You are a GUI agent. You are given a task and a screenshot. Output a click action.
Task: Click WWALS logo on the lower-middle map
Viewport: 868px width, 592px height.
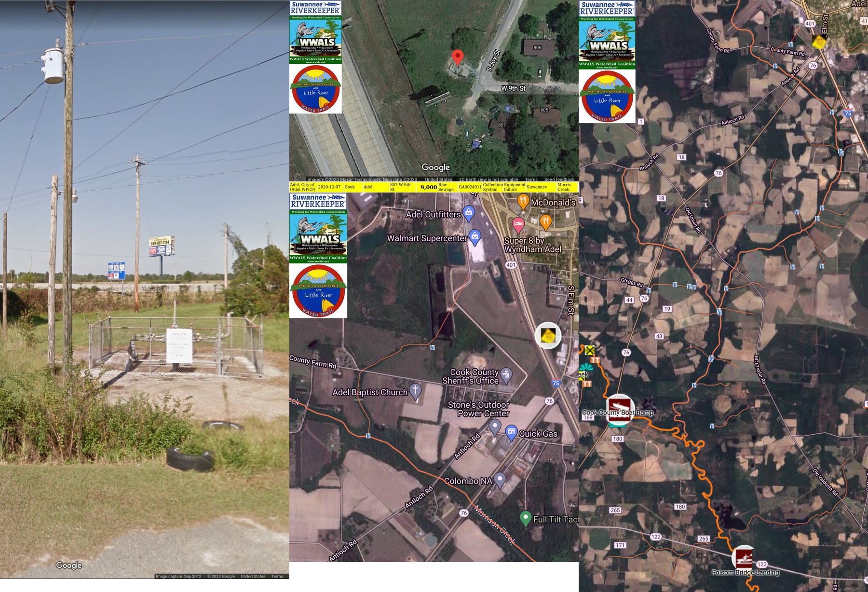[x=318, y=237]
